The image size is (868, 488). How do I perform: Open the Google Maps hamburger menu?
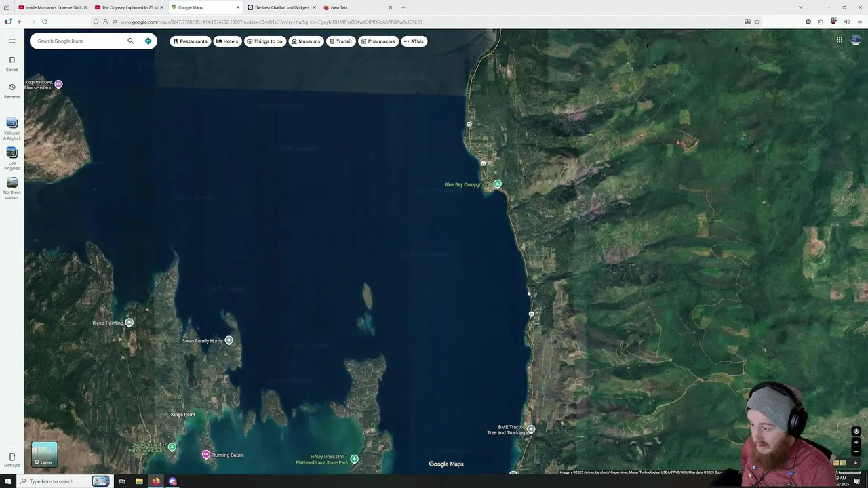point(12,41)
